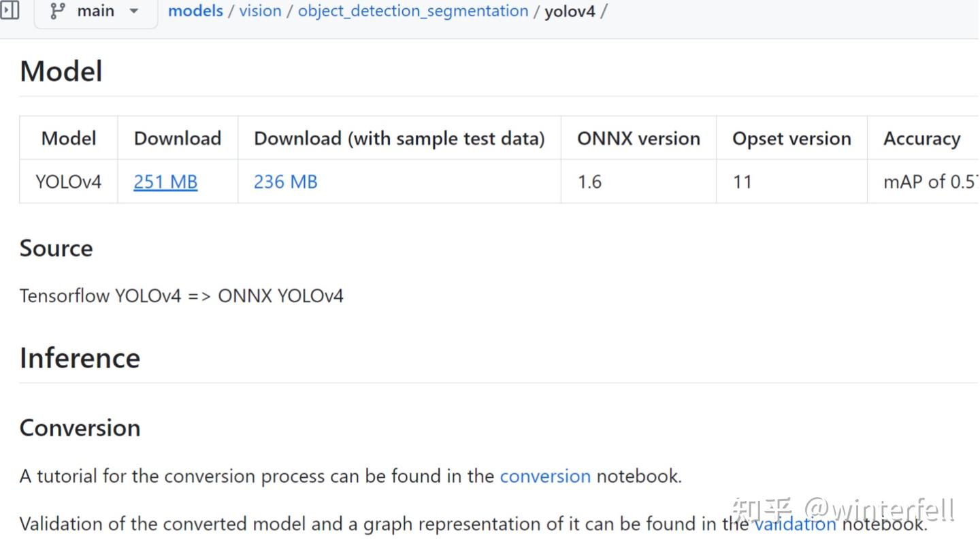Click the branch icon next to main
This screenshot has width=980, height=550.
pos(58,10)
